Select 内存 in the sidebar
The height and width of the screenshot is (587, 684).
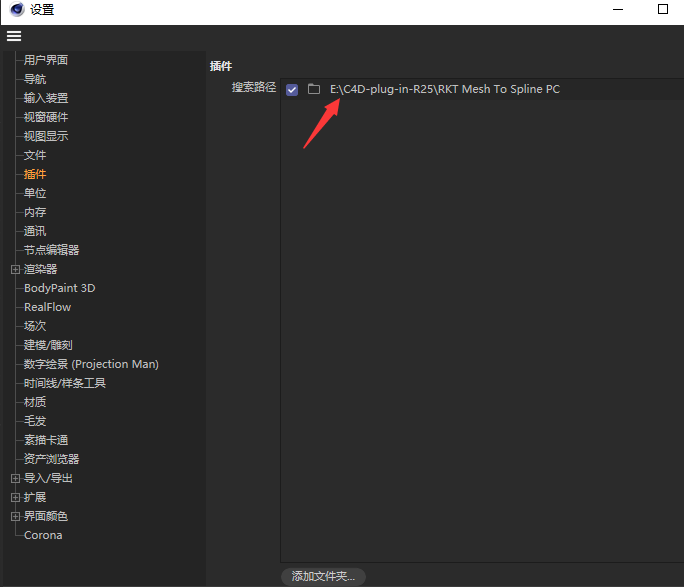coord(35,212)
